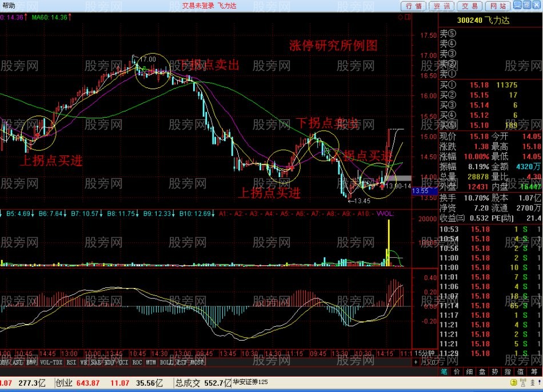543x392 pixels.
Task: Click the 涨幅 10.00% value
Action: pos(477,157)
